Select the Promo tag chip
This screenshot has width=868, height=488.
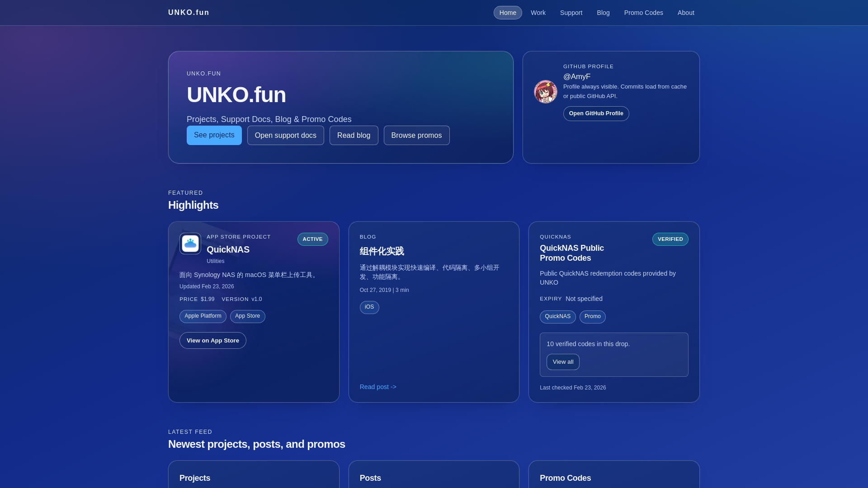593,317
